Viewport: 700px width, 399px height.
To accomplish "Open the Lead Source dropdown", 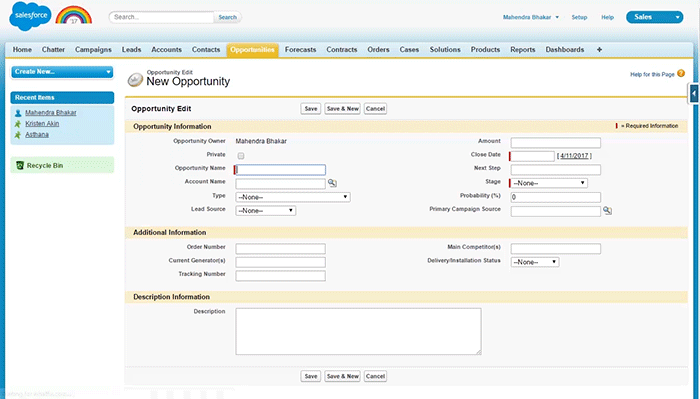I will [x=266, y=210].
